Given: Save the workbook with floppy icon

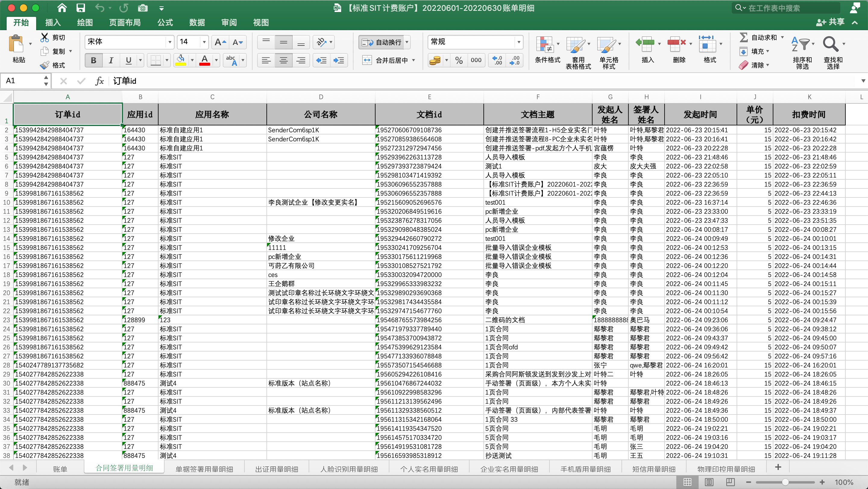Looking at the screenshot, I should (81, 8).
